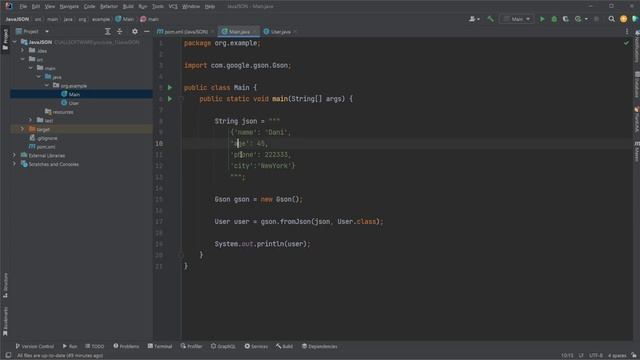Open the GraphQL tool window
Viewport: 640px width, 360px height.
point(223,347)
